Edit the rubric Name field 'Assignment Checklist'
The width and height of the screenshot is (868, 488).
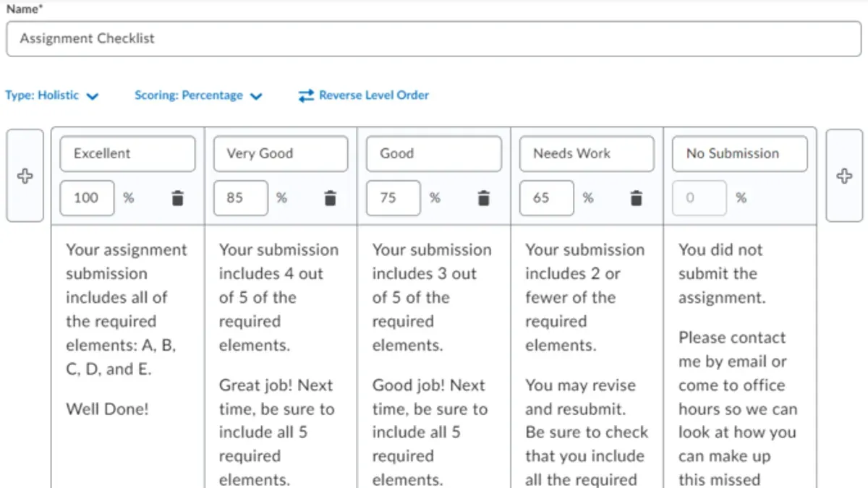click(x=433, y=39)
